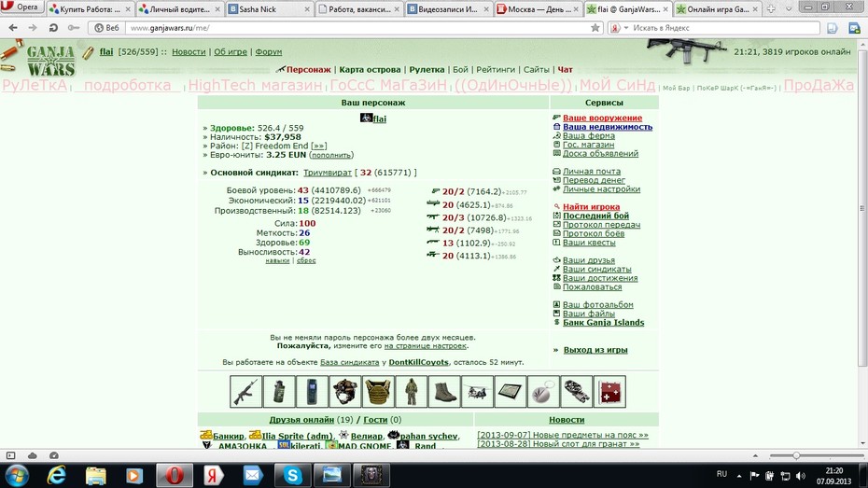Open the search engine dropdown arrow
Viewport: 868px width, 488px height.
coord(626,28)
